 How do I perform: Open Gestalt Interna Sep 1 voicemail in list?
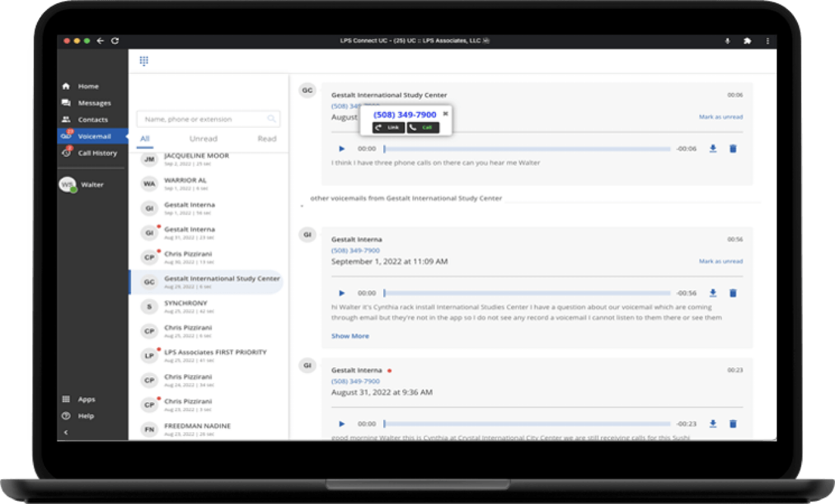click(209, 208)
